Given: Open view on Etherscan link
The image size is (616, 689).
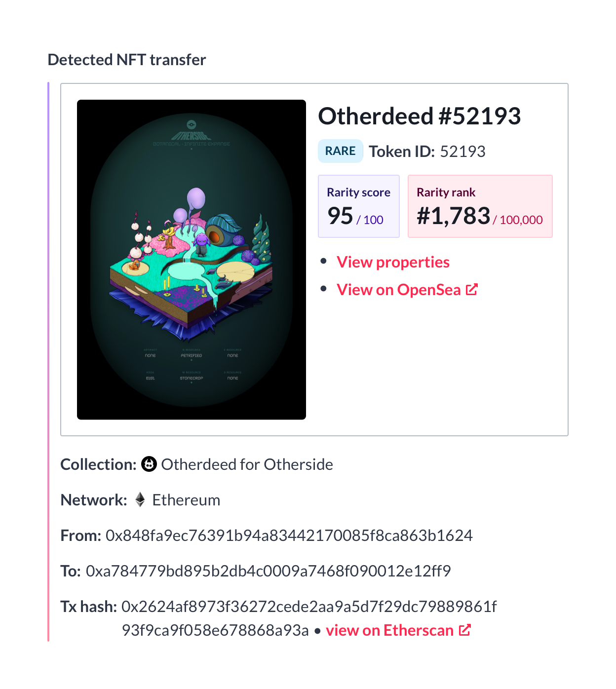Looking at the screenshot, I should [x=389, y=630].
